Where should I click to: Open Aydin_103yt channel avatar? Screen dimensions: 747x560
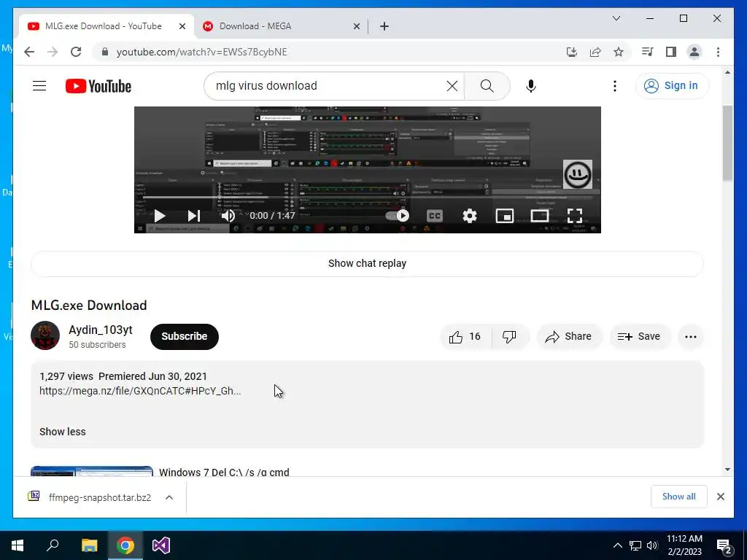[x=45, y=335]
